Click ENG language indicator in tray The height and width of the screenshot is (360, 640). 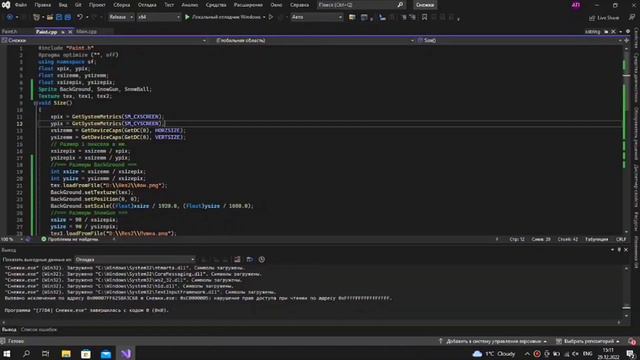[588, 353]
